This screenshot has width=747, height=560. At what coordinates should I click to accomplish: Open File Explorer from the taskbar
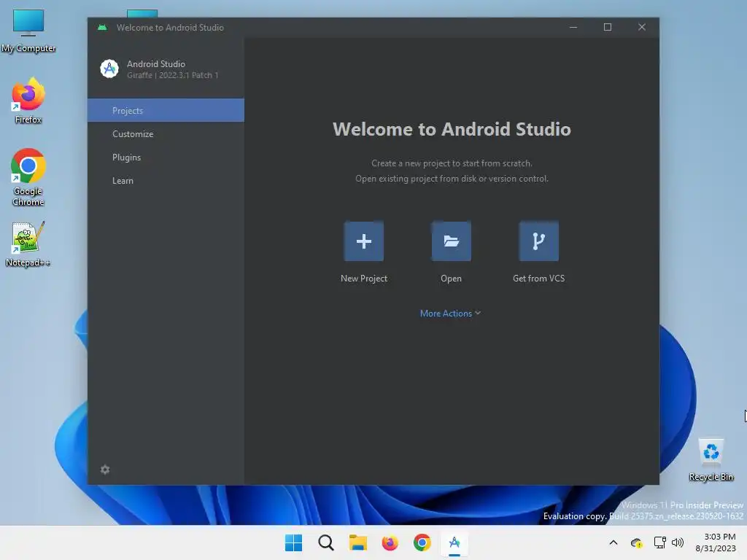(357, 542)
